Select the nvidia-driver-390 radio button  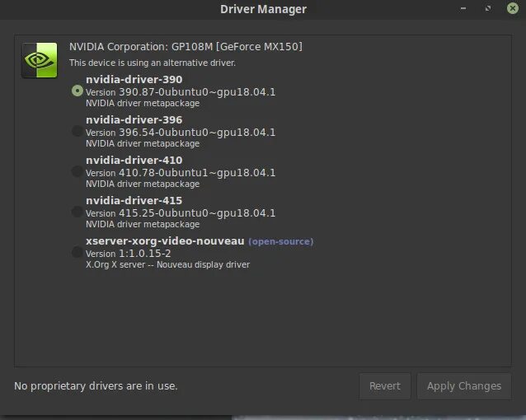coord(77,91)
